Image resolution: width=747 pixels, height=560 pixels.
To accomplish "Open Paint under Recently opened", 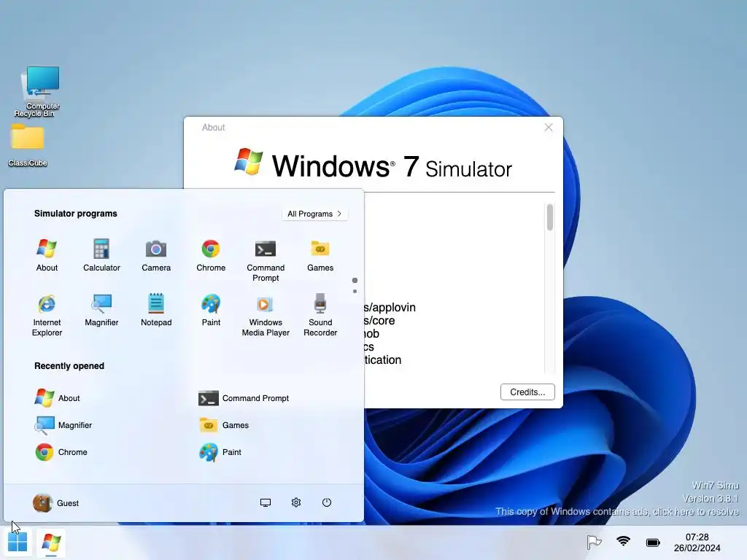I will [x=220, y=452].
